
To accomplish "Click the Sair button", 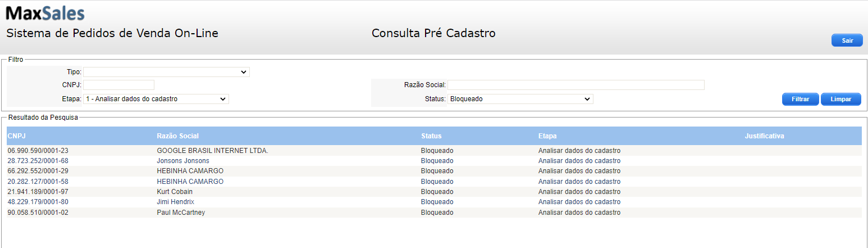I will pos(847,40).
